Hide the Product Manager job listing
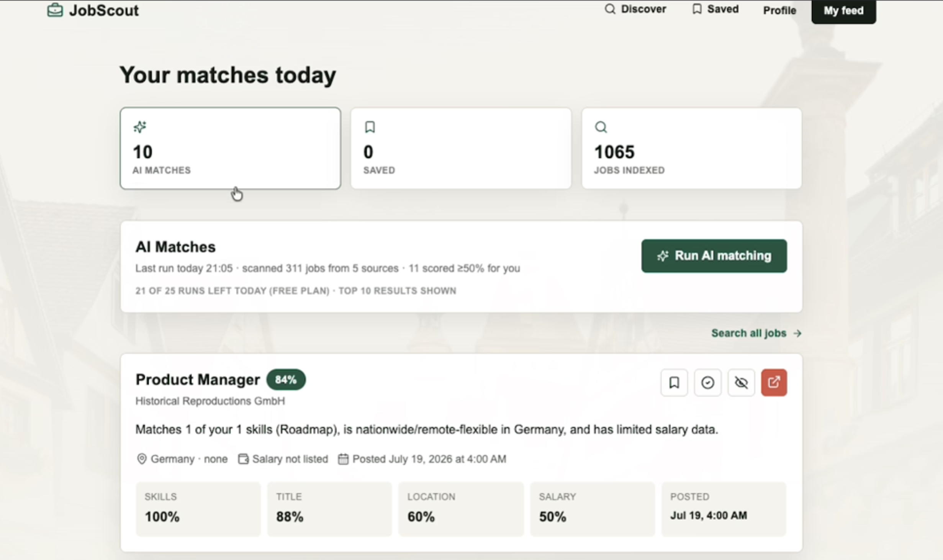 741,382
